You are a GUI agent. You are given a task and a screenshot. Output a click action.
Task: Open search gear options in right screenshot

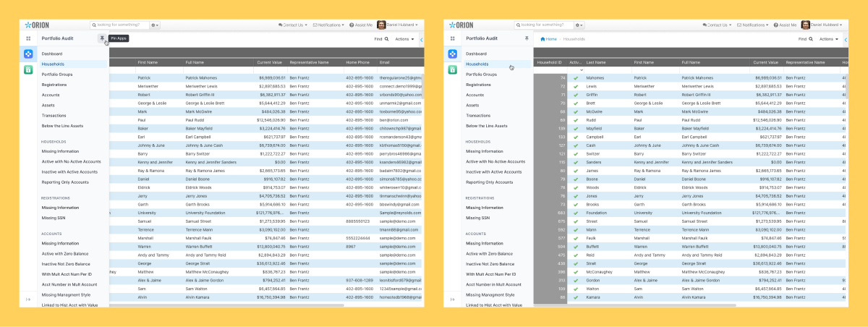579,25
